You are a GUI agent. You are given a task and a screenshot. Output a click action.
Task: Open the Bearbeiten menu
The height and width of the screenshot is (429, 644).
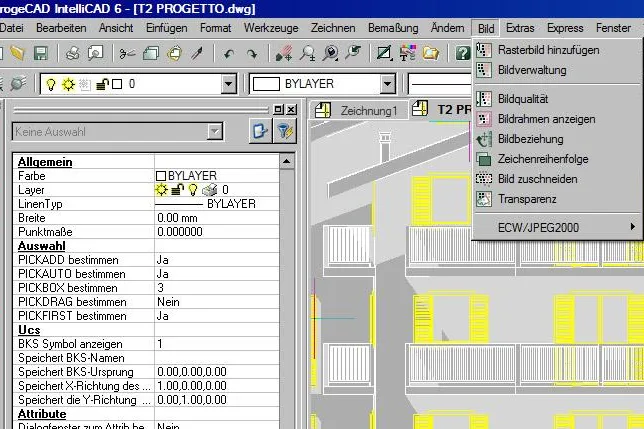coord(61,28)
